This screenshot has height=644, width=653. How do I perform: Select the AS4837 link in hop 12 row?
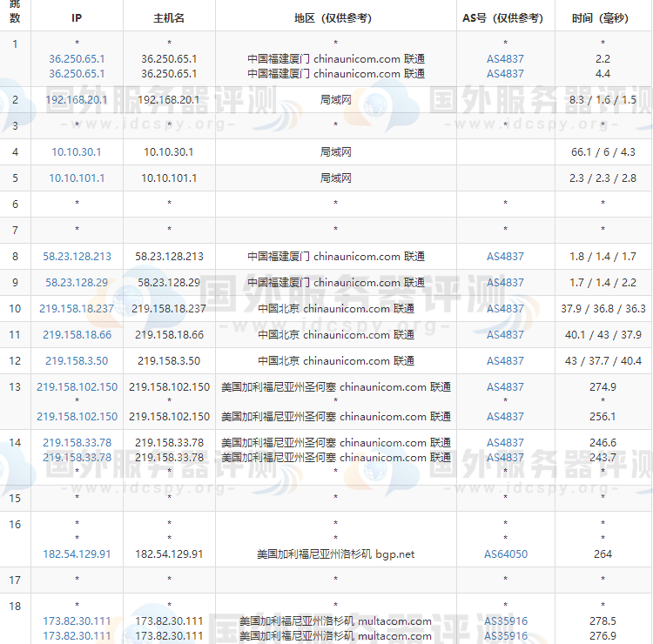click(505, 361)
